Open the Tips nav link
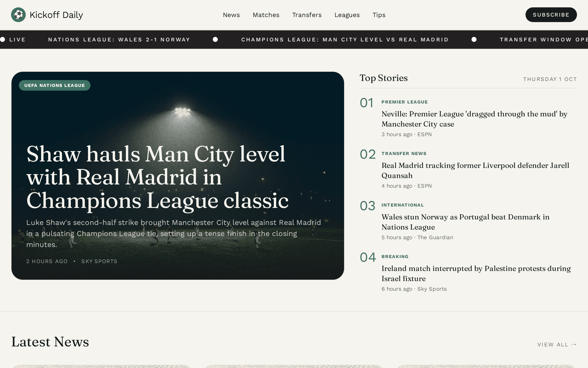The height and width of the screenshot is (368, 588). point(379,15)
